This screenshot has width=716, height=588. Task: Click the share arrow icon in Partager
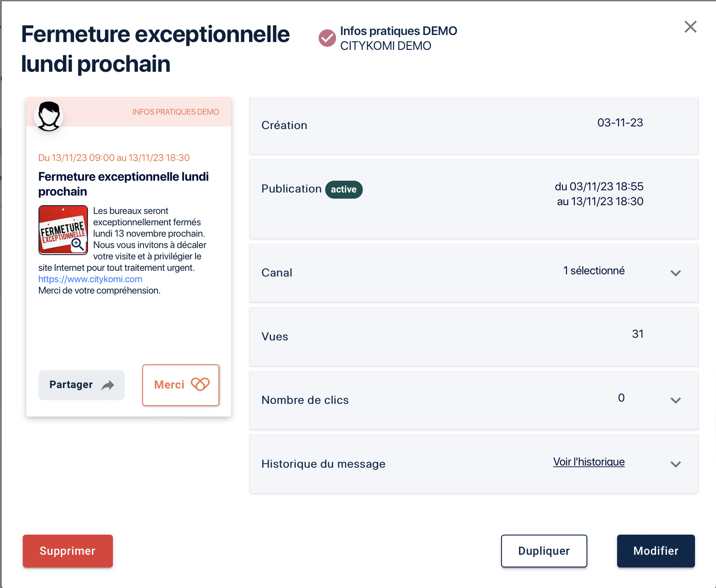(x=108, y=385)
